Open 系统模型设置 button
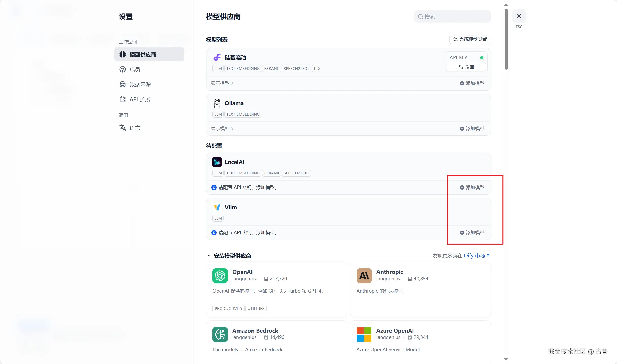Viewport: 617px width, 364px height. 470,39
